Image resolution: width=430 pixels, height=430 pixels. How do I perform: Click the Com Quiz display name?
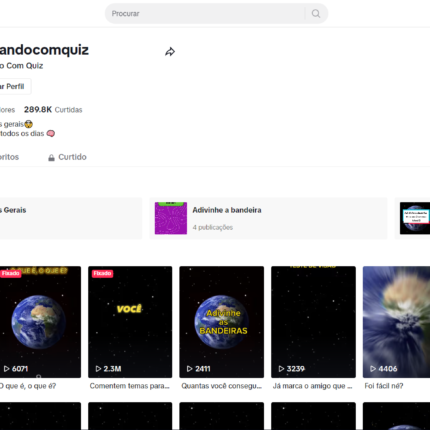21,66
